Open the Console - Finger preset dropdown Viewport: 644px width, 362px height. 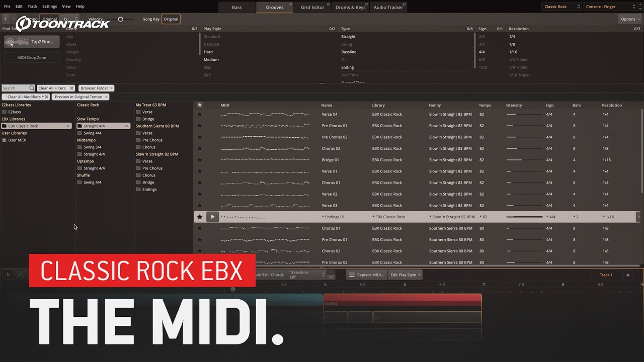coord(610,7)
